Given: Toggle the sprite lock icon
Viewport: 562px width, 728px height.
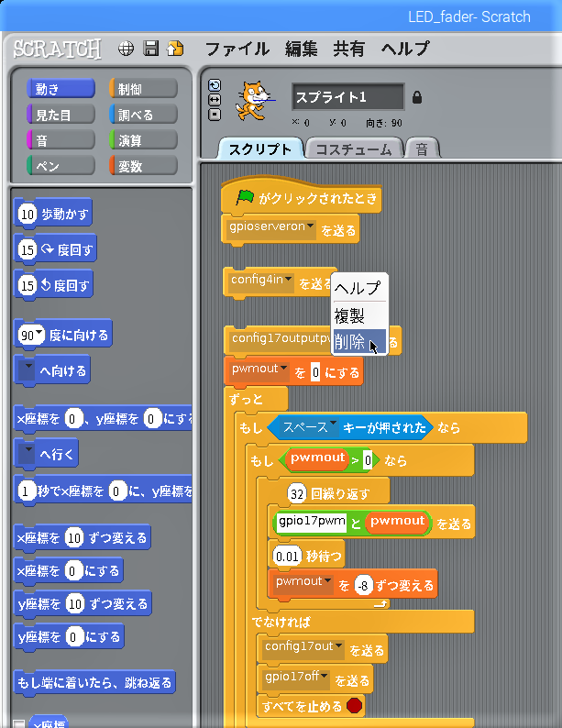Looking at the screenshot, I should (x=417, y=97).
